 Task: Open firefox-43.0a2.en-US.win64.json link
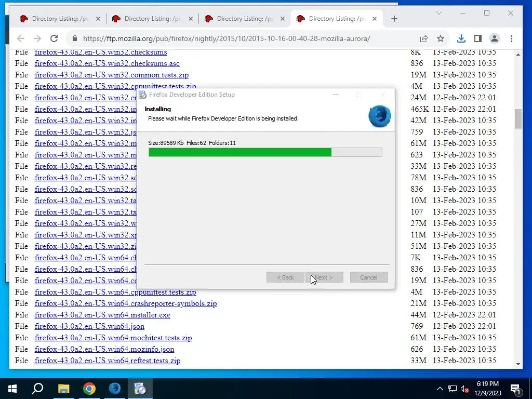89,326
